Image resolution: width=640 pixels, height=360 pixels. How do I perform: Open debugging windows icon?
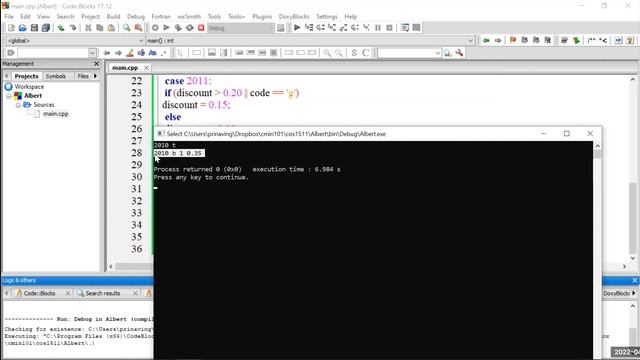(x=404, y=28)
